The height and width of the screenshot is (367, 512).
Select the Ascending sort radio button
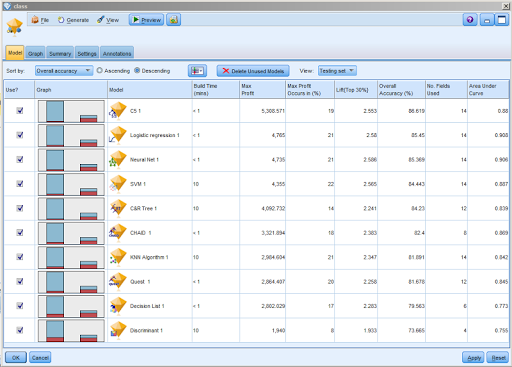(x=100, y=71)
